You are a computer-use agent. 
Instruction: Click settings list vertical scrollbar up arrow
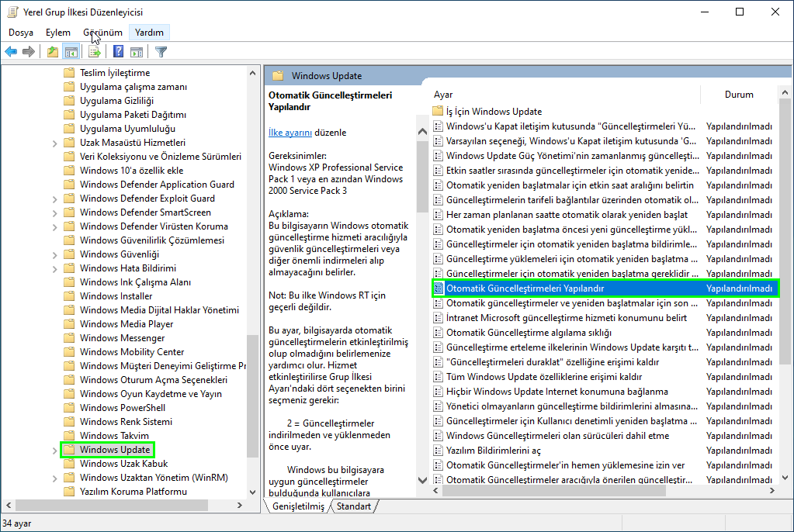[785, 92]
